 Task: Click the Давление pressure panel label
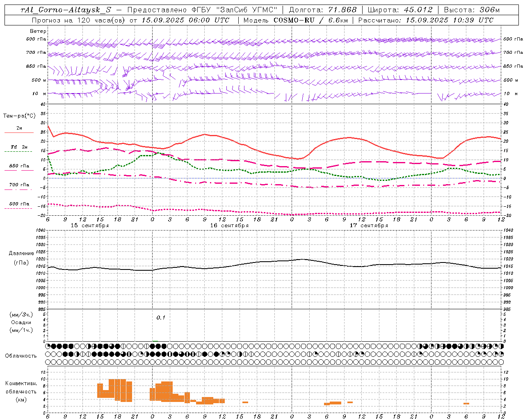[x=21, y=253]
